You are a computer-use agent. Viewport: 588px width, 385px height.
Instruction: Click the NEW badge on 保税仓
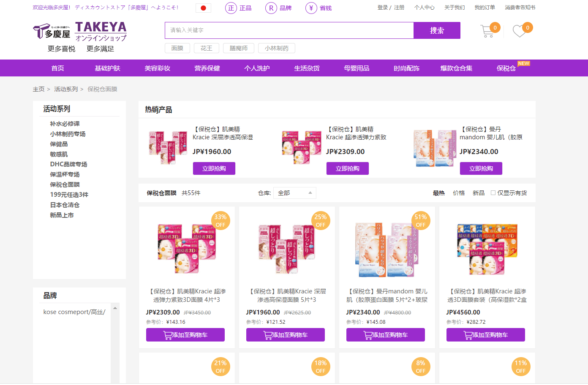524,63
